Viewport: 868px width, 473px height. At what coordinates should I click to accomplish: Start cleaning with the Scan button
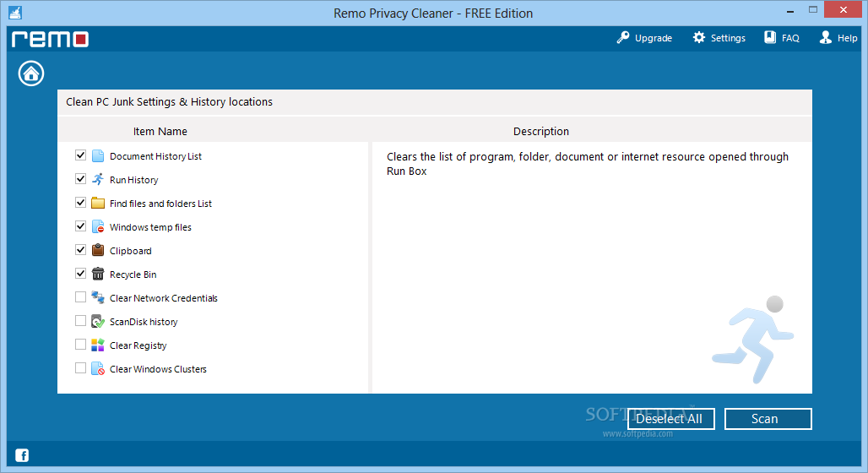coord(768,419)
